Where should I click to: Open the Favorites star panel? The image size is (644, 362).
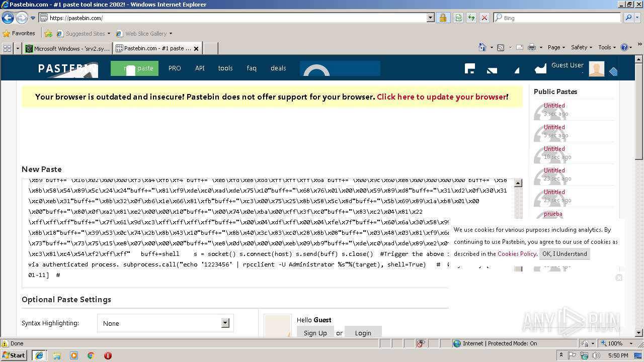click(x=19, y=33)
